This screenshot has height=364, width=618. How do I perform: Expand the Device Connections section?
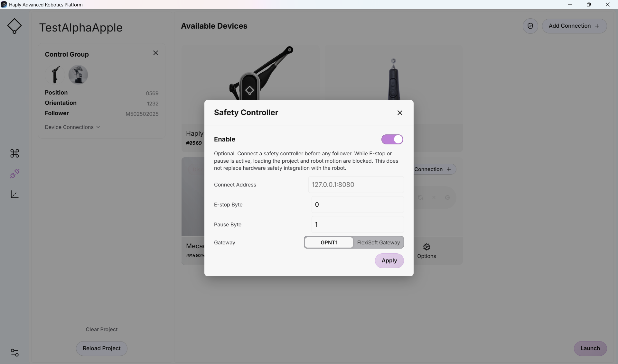[x=72, y=127]
